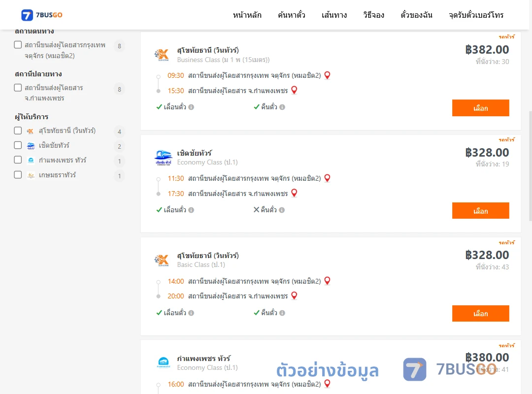532x394 pixels.
Task: Go to หน้าหลัก menu
Action: point(247,15)
